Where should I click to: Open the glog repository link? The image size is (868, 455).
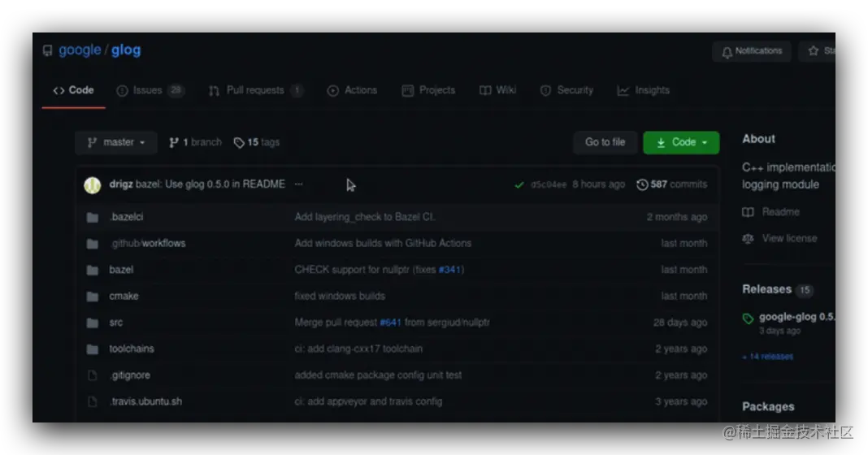(126, 50)
